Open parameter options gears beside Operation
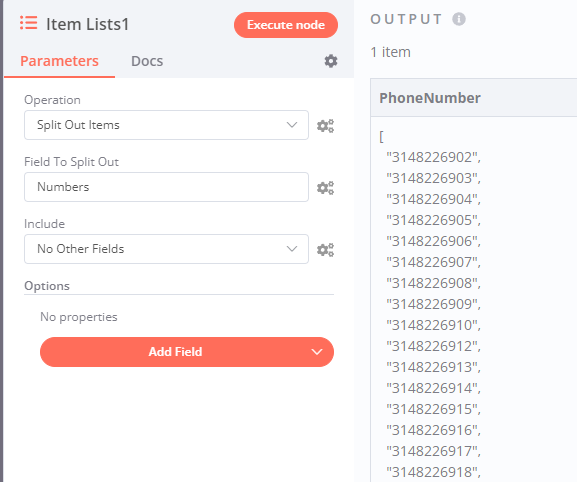Screen dimensions: 577x482 pyautogui.click(x=325, y=125)
